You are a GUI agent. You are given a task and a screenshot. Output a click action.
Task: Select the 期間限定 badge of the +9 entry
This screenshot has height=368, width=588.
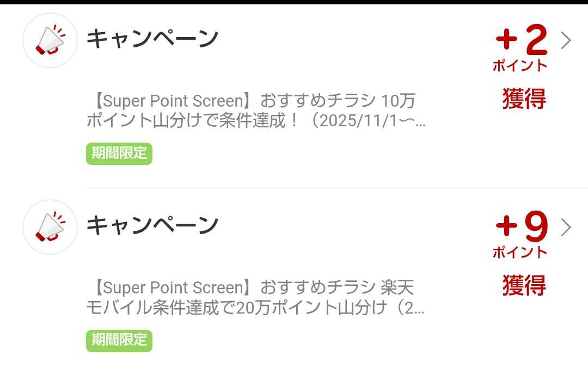pyautogui.click(x=119, y=340)
